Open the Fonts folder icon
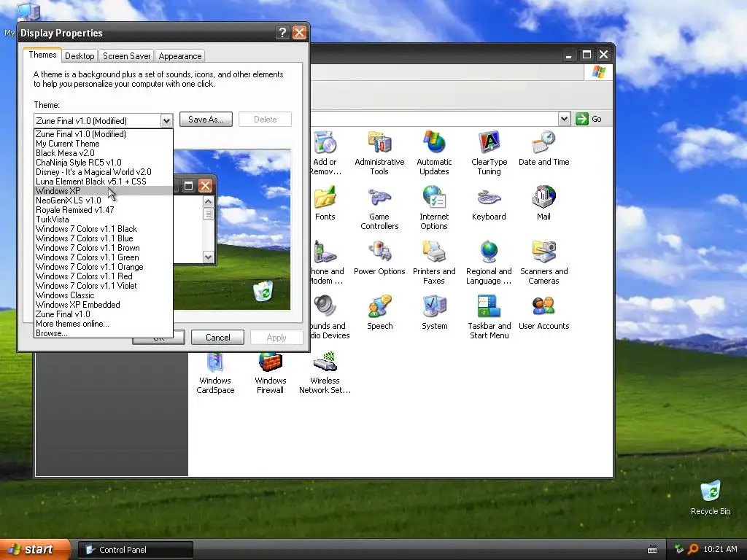Viewport: 747px width, 560px height. 325,198
